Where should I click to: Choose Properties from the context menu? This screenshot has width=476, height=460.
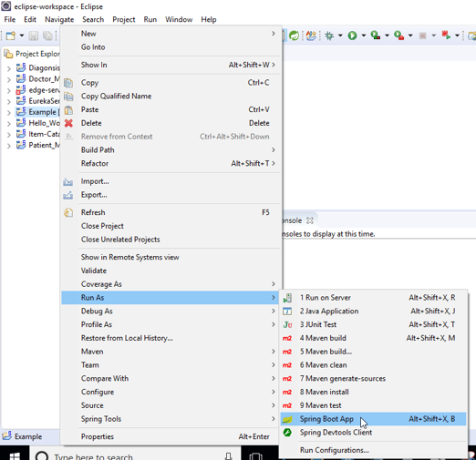point(171,436)
